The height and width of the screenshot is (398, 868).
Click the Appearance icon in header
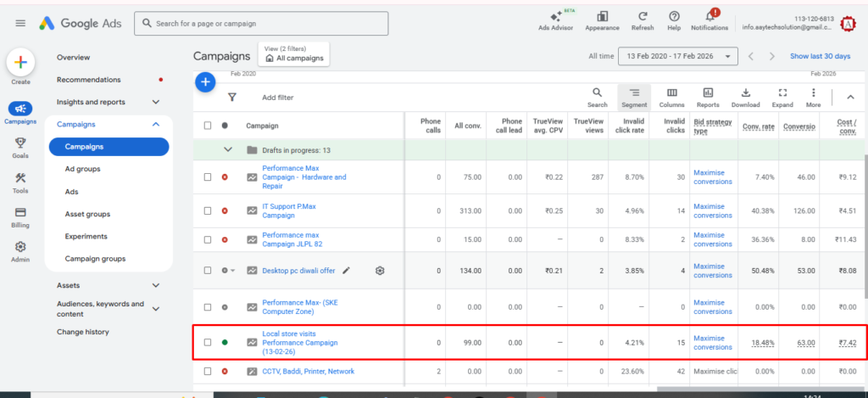point(602,17)
